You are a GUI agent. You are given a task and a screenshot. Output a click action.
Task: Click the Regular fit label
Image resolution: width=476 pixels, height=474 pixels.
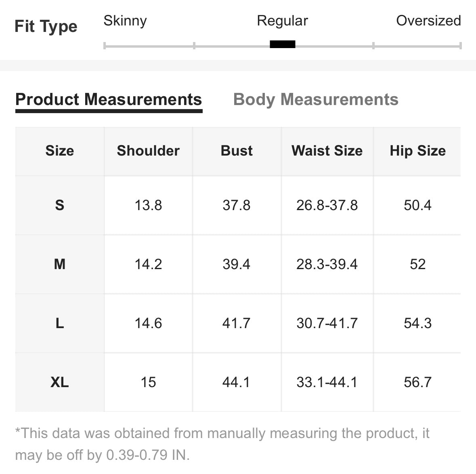click(x=282, y=21)
